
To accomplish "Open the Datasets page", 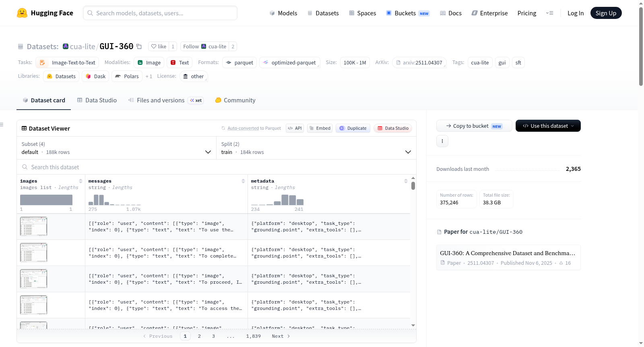I will (323, 13).
